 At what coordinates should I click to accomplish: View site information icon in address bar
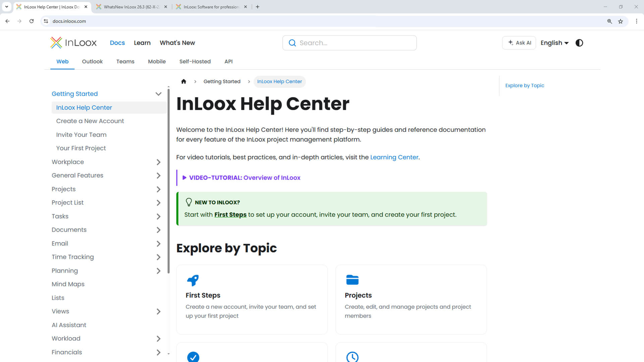46,21
